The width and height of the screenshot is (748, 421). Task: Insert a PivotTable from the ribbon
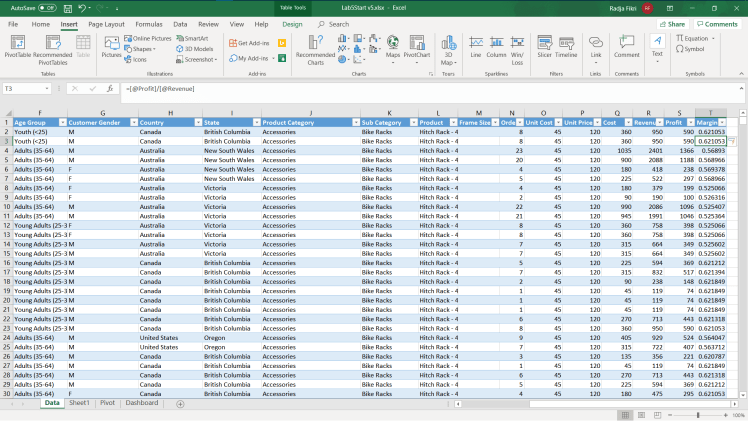17,47
